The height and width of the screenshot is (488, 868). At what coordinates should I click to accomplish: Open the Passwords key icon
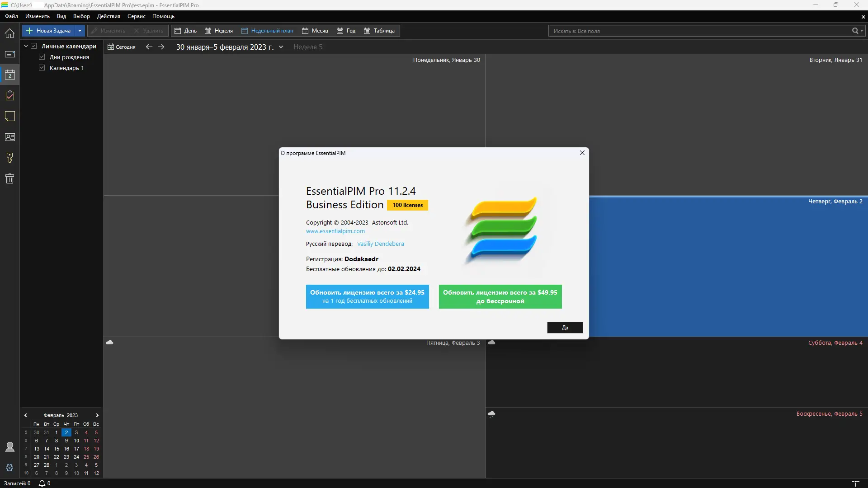(x=9, y=158)
